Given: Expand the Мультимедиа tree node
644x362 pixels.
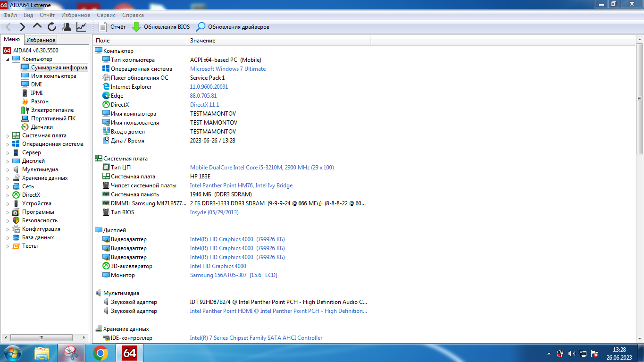Looking at the screenshot, I should pos(8,169).
